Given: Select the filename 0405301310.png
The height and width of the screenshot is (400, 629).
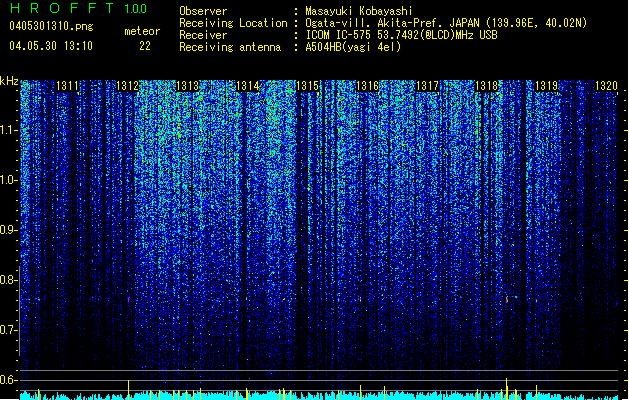Looking at the screenshot, I should pos(51,26).
